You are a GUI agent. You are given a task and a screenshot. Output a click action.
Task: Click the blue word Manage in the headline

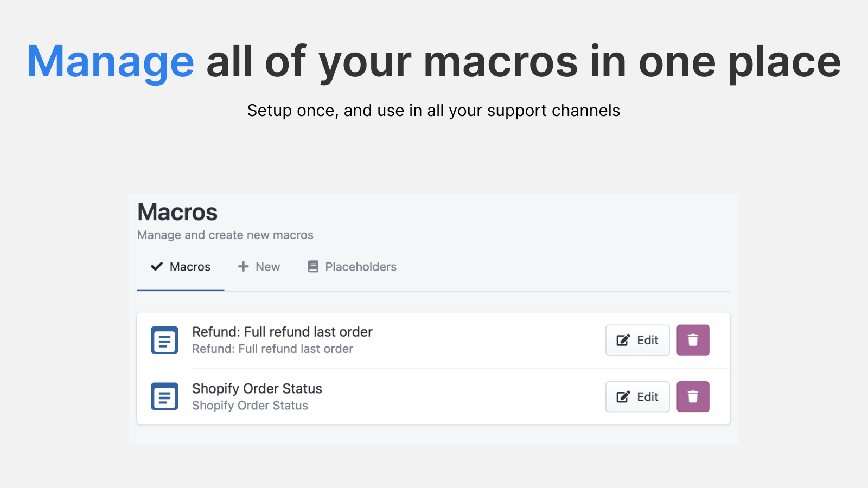click(111, 62)
